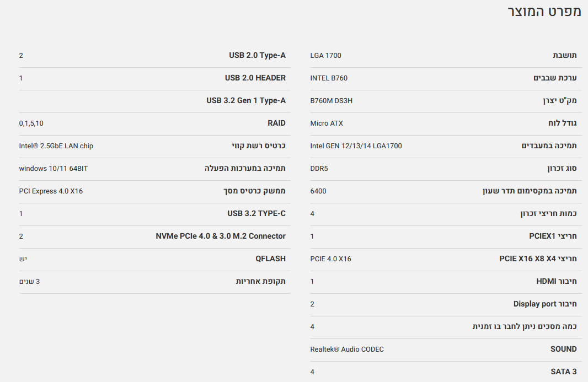Select the Intel 2.5GbE LAN chip text
This screenshot has width=588, height=382.
tap(56, 146)
